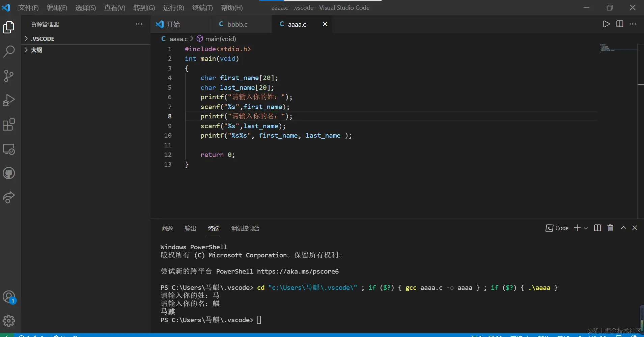Open the new terminal profile dropdown
This screenshot has width=644, height=337.
[585, 228]
